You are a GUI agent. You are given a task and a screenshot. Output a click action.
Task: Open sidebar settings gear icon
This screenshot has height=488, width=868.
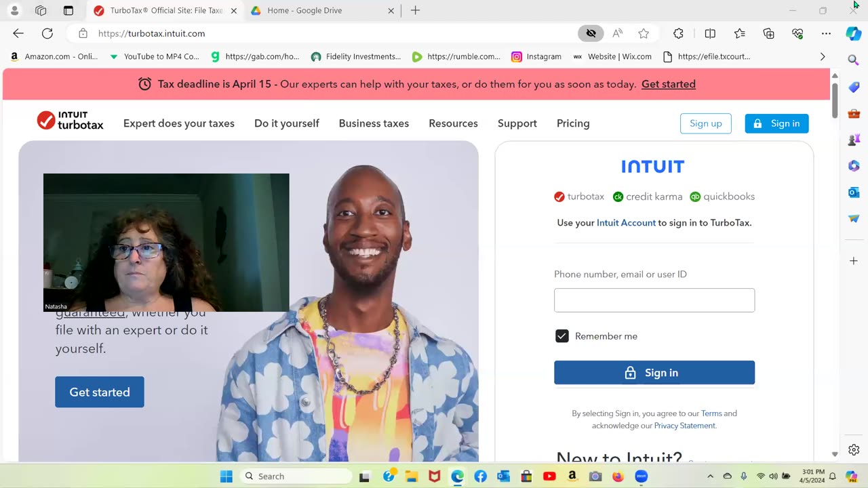point(854,450)
